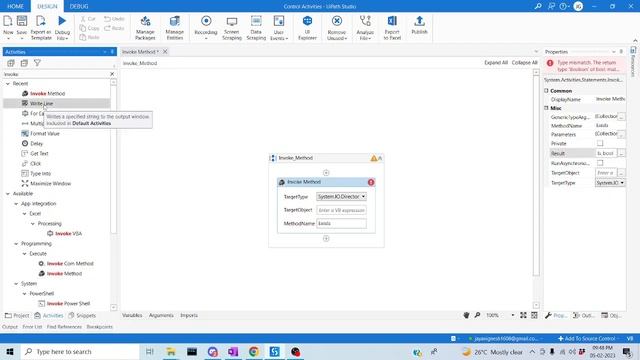640x360 pixels.
Task: Open Manage Entities
Action: click(x=175, y=27)
